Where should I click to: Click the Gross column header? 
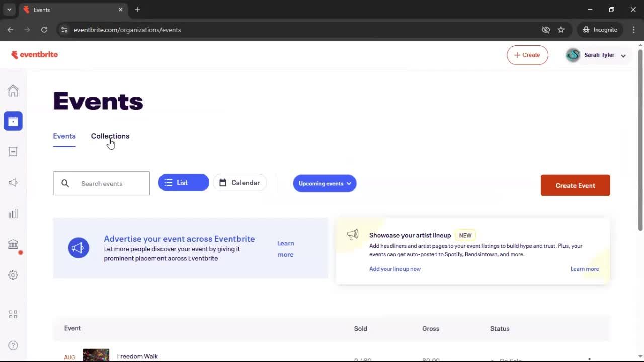431,329
